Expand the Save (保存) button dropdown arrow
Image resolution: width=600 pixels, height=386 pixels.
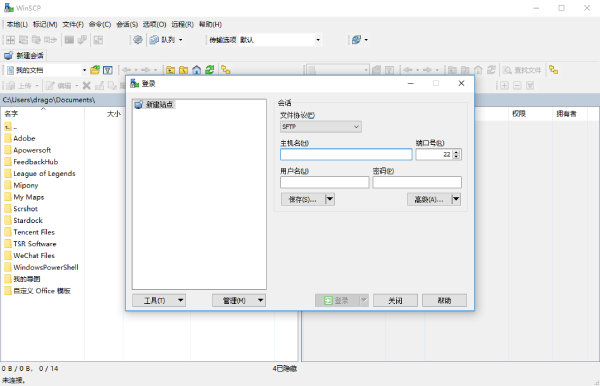tap(330, 199)
